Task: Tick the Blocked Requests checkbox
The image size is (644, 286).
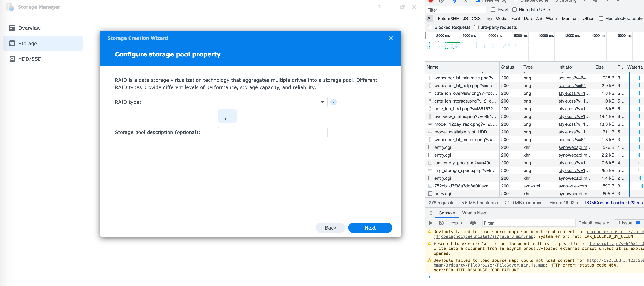Action: [x=430, y=27]
